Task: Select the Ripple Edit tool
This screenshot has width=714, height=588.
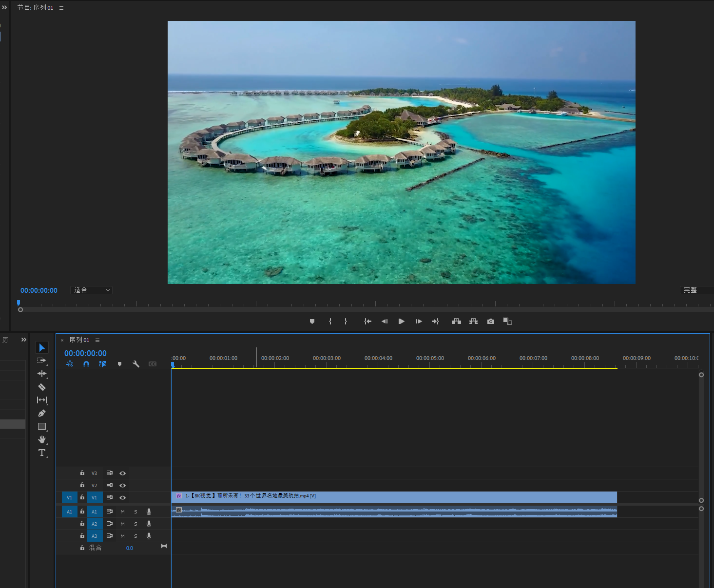Action: 42,374
